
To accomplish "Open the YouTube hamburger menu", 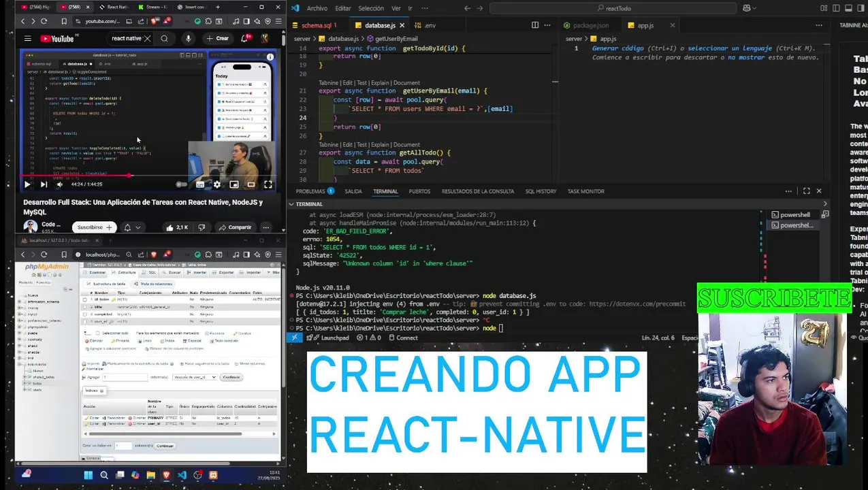I will [x=27, y=39].
